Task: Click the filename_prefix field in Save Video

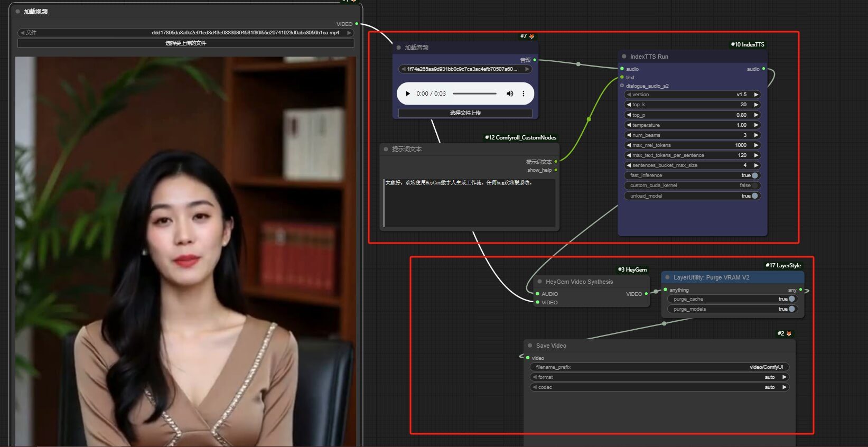Action: point(659,367)
